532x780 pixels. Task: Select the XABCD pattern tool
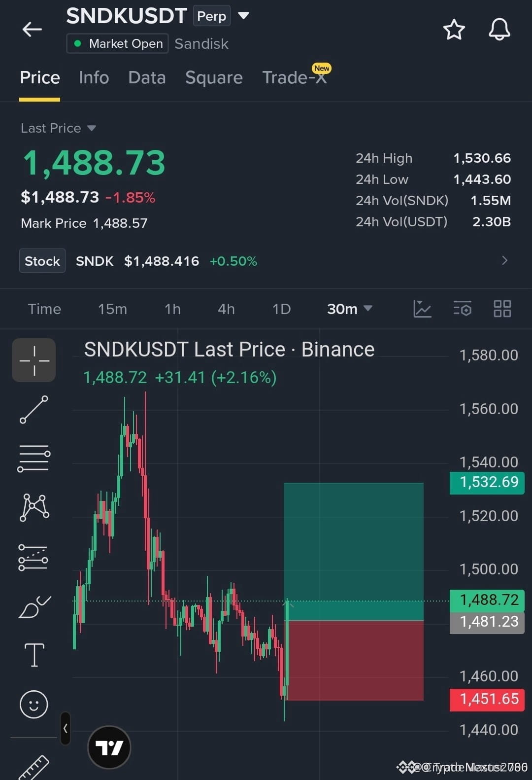[34, 507]
